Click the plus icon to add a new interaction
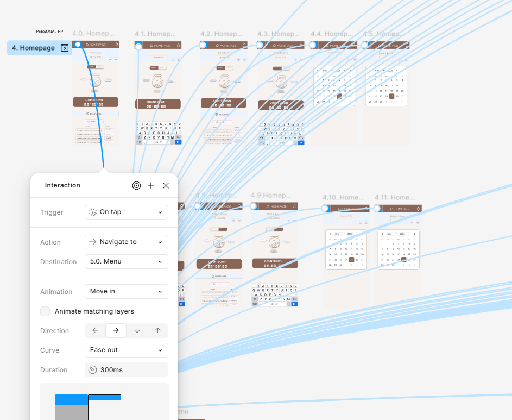Image resolution: width=512 pixels, height=420 pixels. pyautogui.click(x=151, y=185)
